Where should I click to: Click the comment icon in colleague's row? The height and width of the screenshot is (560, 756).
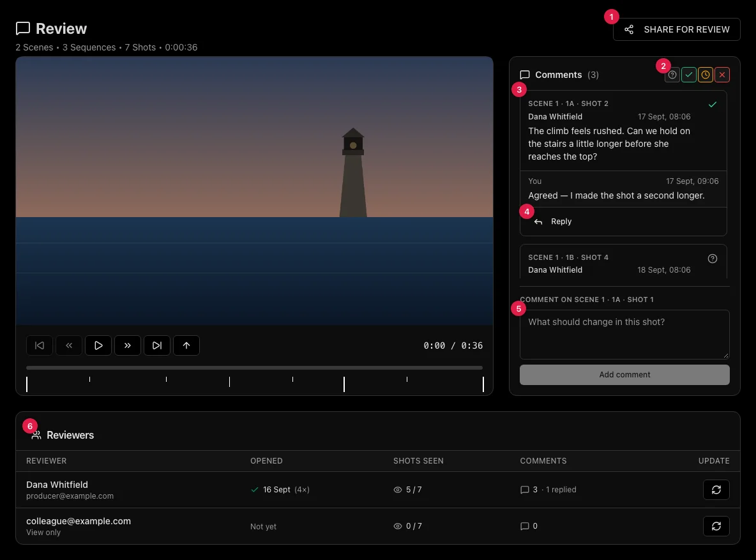pos(525,526)
